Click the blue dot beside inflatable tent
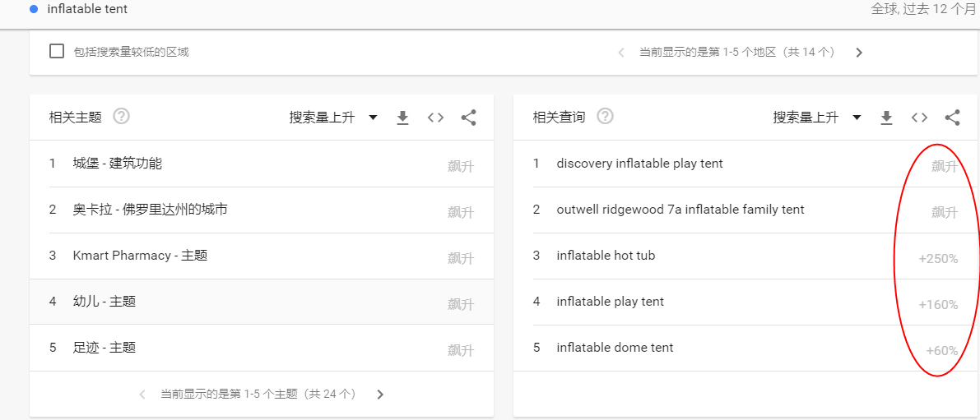Screen dimensions: 980x420 [x=34, y=9]
